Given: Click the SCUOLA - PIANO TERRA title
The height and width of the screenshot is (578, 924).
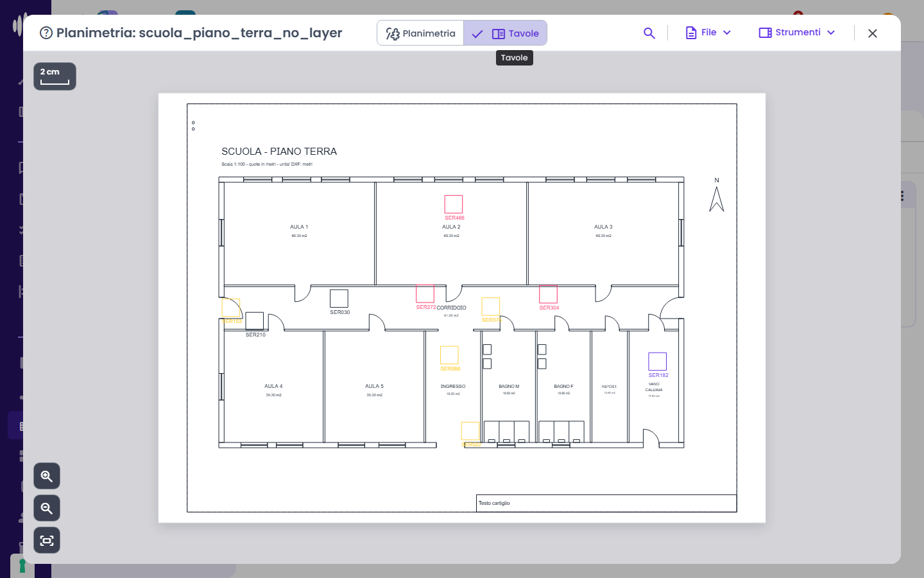Looking at the screenshot, I should point(279,152).
